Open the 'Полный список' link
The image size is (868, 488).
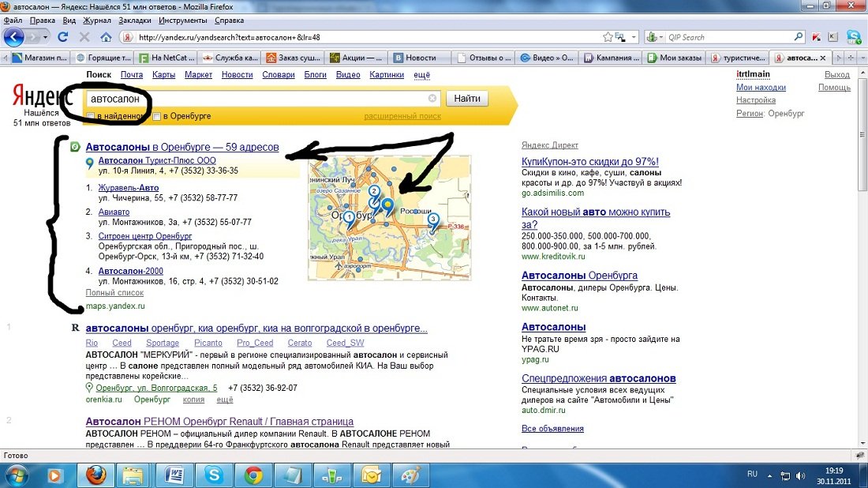pos(114,293)
